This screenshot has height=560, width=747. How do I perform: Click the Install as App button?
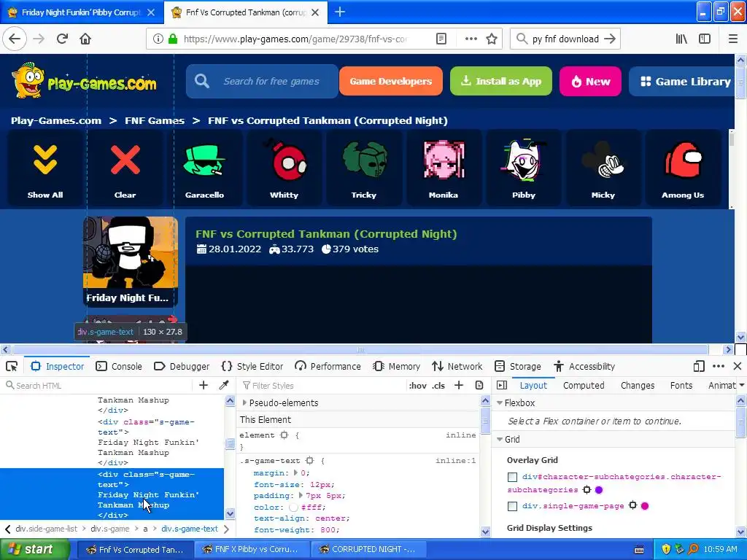tap(500, 81)
